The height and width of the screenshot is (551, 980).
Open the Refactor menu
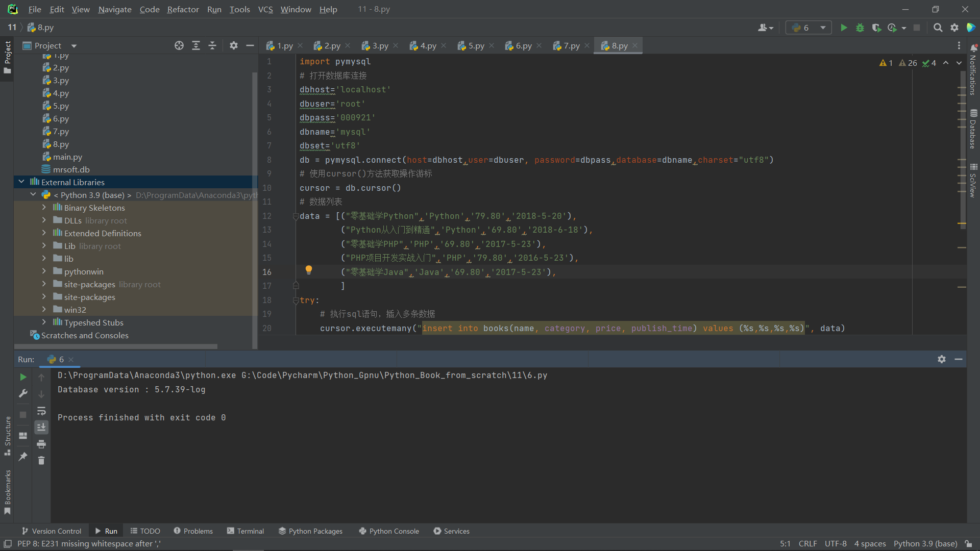(x=183, y=9)
